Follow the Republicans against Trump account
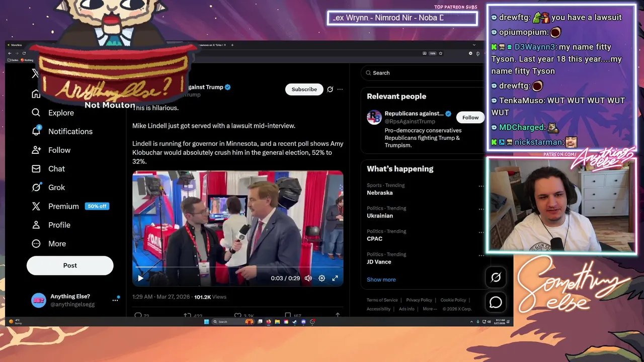This screenshot has height=362, width=644. (470, 117)
